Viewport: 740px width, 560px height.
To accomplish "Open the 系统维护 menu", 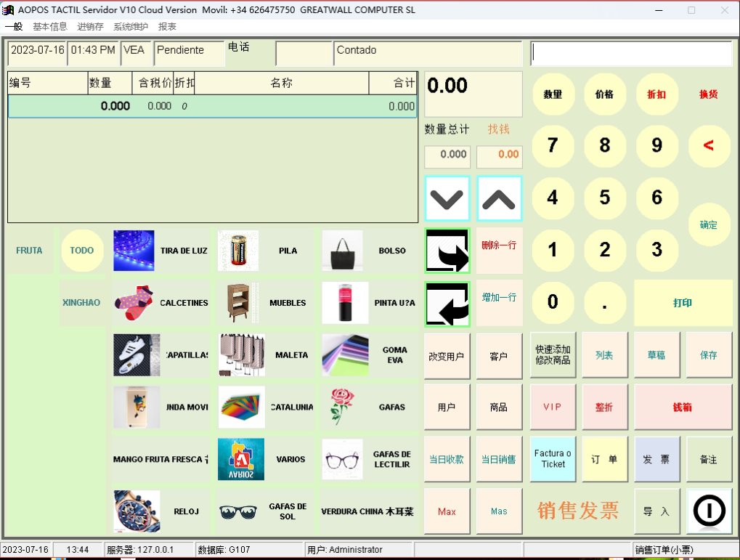I will pos(131,27).
